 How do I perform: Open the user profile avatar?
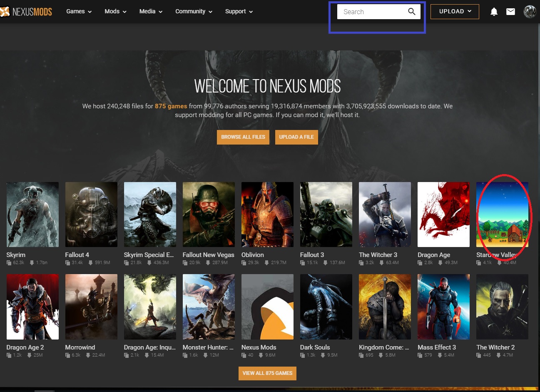click(x=530, y=12)
